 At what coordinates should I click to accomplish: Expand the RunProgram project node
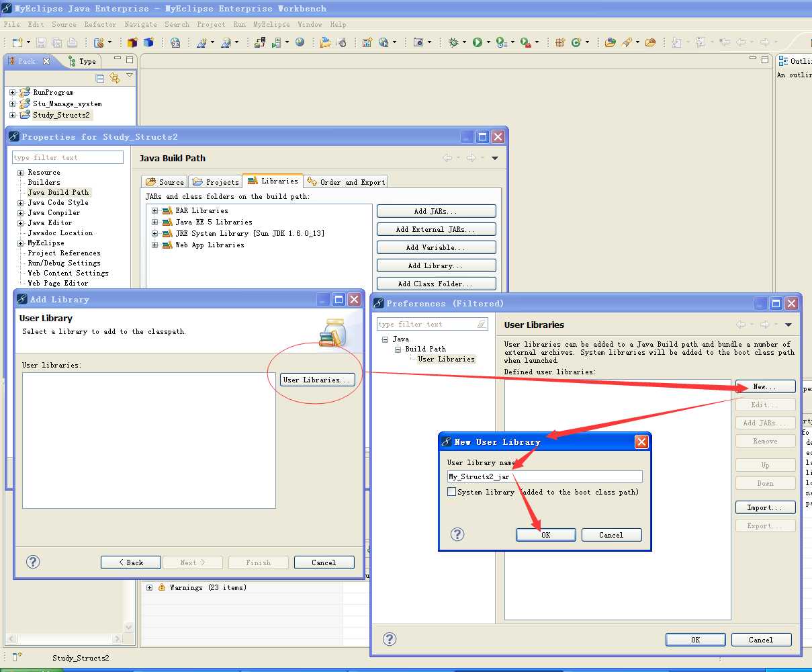(x=12, y=92)
